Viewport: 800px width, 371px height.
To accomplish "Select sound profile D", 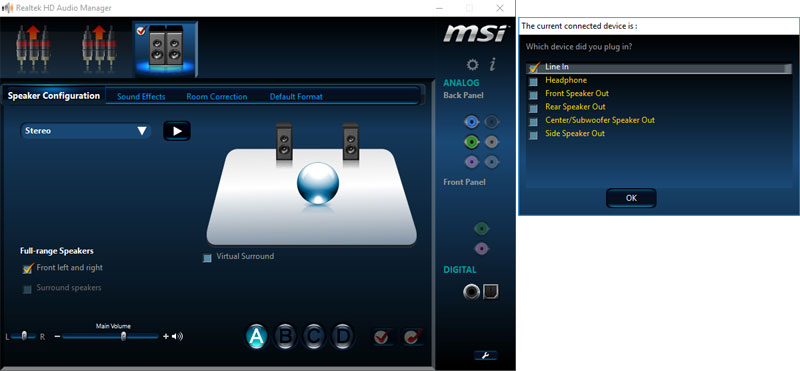I will click(343, 336).
